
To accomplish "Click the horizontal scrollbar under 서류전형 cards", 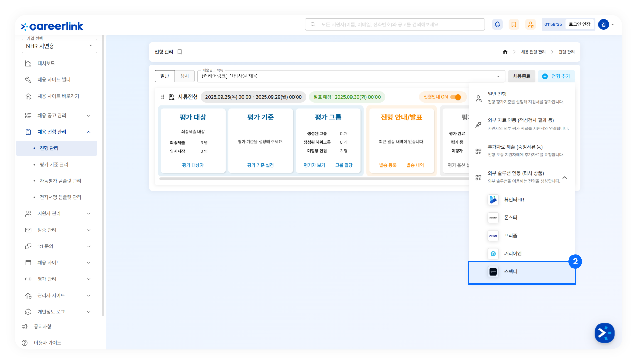I will click(x=314, y=179).
